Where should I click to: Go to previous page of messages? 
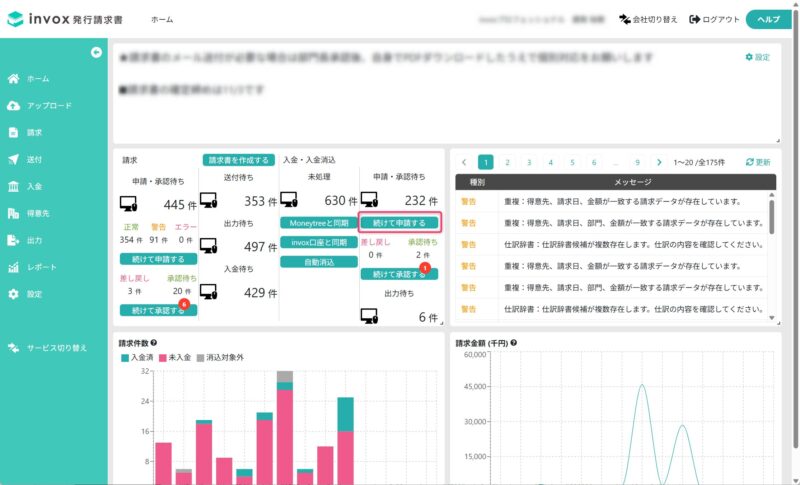pos(464,162)
